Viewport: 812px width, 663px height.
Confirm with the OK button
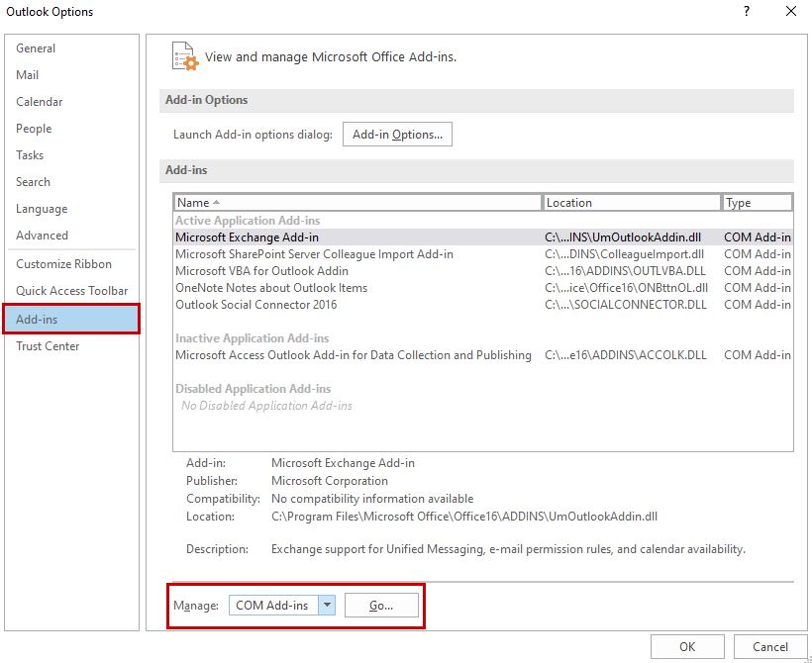(x=687, y=647)
